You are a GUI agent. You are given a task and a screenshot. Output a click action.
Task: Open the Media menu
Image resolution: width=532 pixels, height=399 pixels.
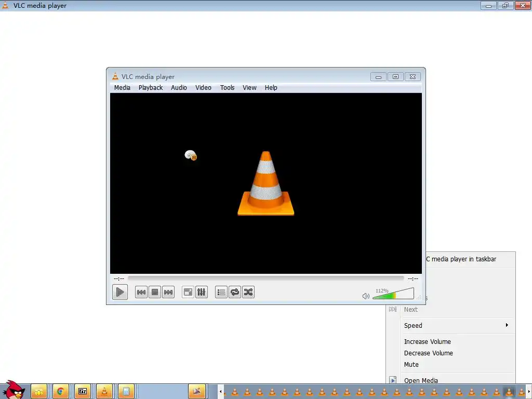point(122,87)
